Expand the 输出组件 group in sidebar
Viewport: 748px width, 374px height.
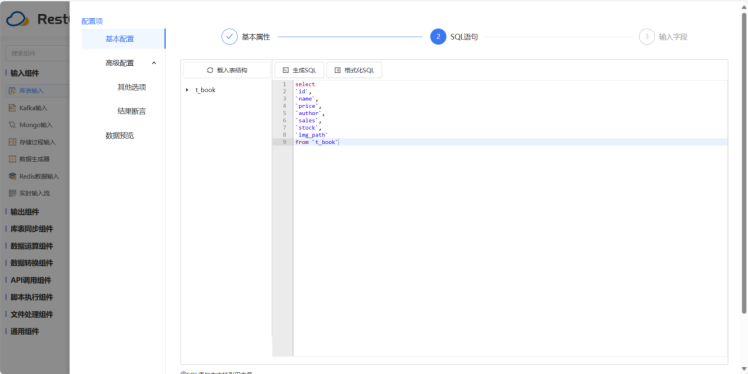pyautogui.click(x=25, y=212)
